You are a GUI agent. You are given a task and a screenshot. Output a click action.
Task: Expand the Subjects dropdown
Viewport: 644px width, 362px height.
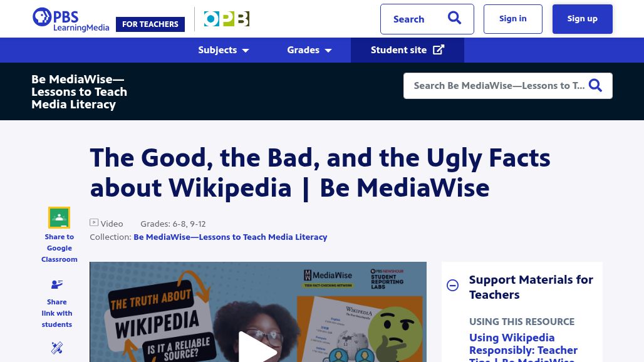(223, 50)
